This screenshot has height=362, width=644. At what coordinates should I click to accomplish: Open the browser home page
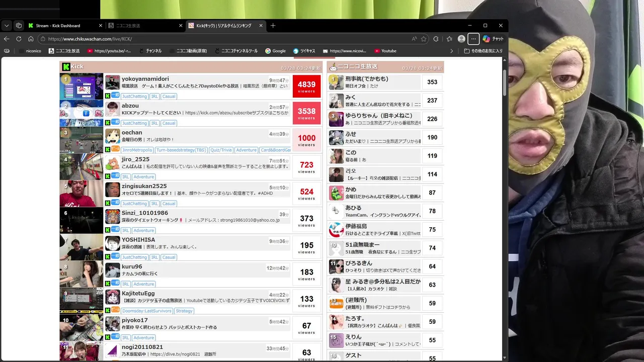click(31, 39)
